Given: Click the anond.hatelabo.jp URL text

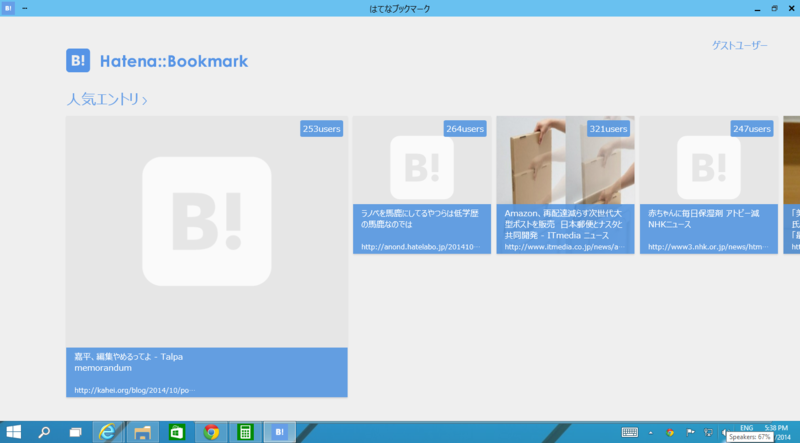Looking at the screenshot, I should click(x=420, y=247).
